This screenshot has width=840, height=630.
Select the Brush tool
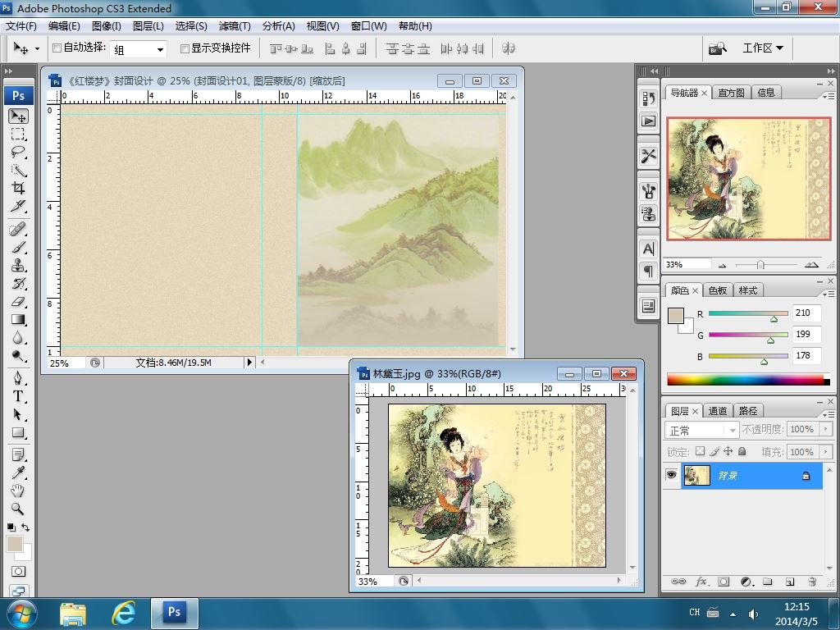click(18, 248)
